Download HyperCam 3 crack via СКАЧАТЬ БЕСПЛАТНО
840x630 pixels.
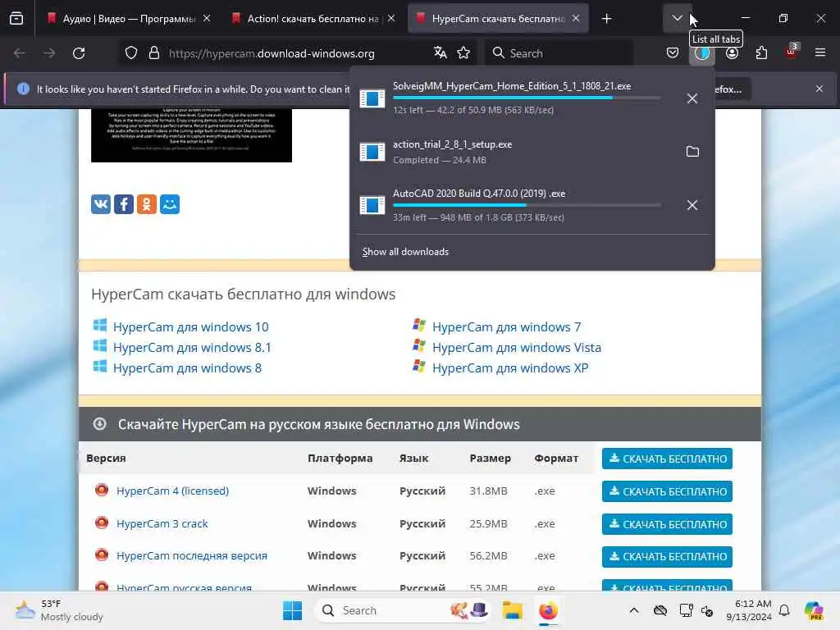point(667,524)
